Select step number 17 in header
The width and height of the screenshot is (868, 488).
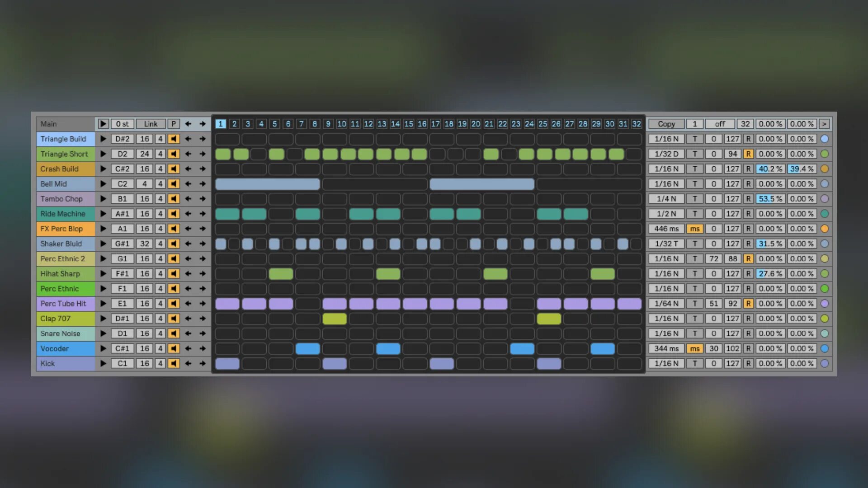[x=435, y=124]
